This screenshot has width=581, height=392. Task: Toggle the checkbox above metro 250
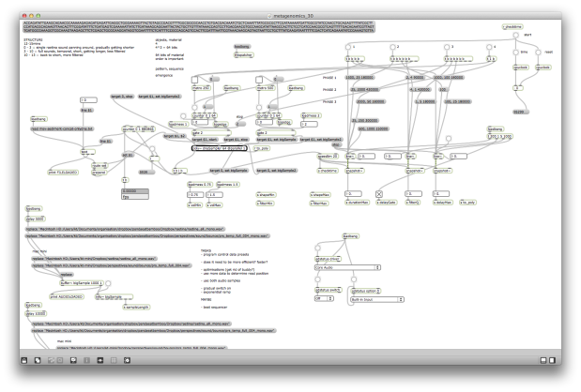[x=194, y=80]
